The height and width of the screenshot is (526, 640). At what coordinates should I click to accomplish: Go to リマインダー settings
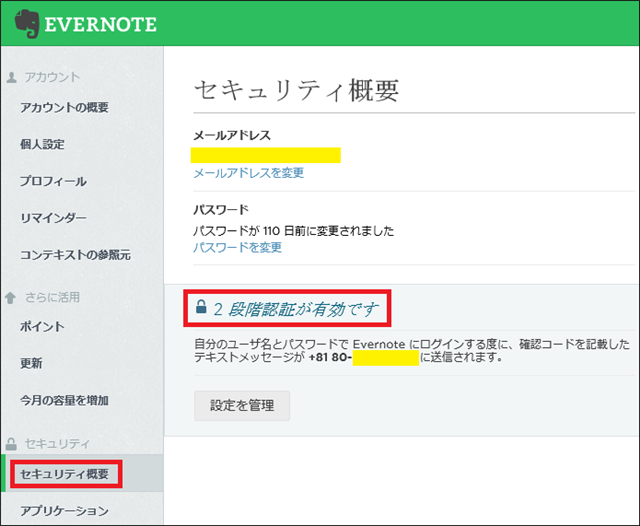point(53,218)
